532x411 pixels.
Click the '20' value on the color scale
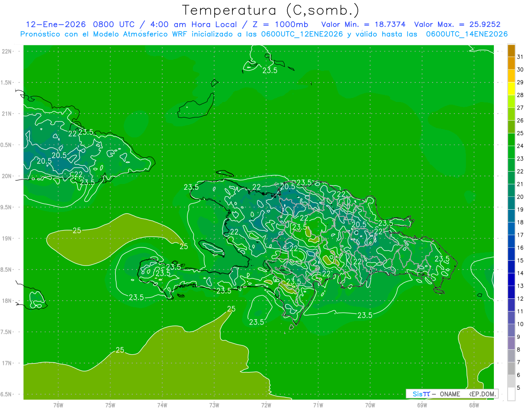520,196
